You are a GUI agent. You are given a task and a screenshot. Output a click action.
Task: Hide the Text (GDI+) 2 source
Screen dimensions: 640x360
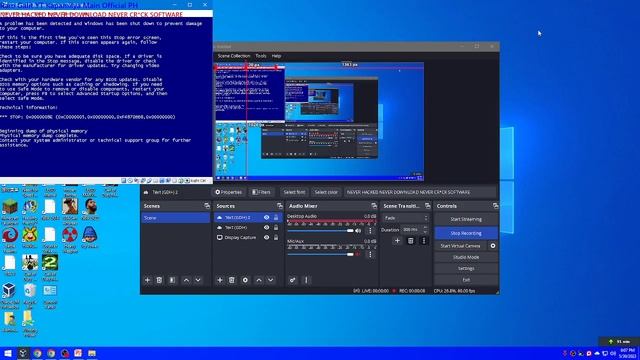[267, 218]
